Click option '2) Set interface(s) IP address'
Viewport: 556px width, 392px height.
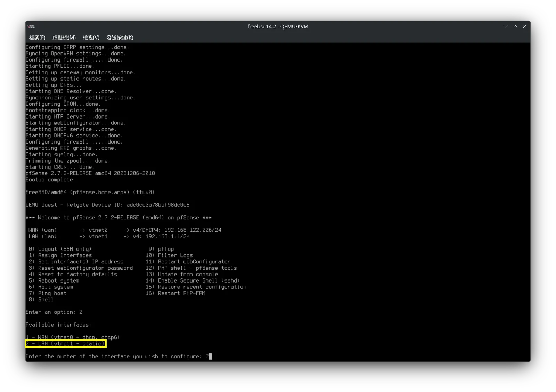pyautogui.click(x=76, y=262)
